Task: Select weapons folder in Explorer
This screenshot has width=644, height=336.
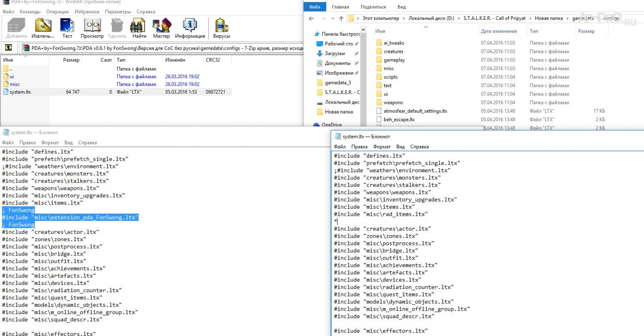Action: (x=389, y=102)
